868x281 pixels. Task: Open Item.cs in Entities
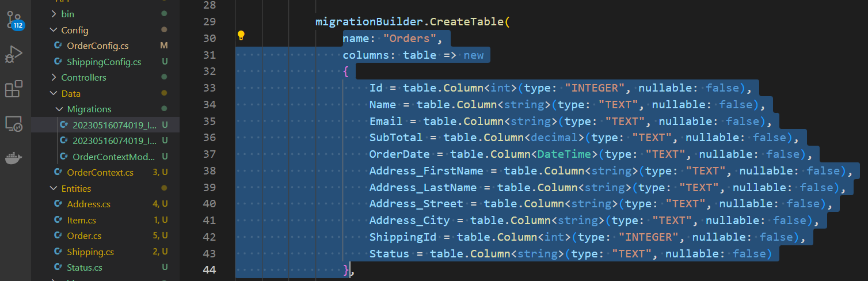click(x=82, y=220)
